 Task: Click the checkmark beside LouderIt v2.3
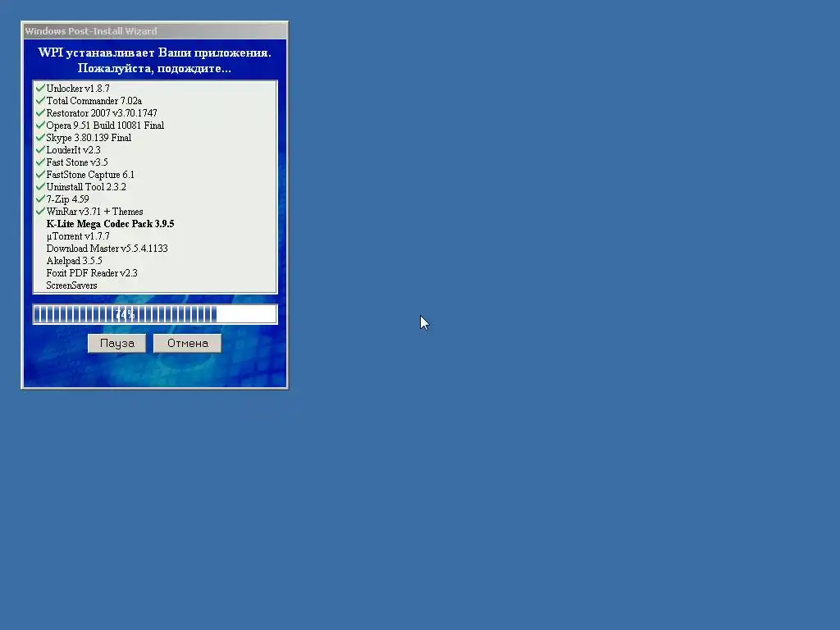click(x=40, y=149)
